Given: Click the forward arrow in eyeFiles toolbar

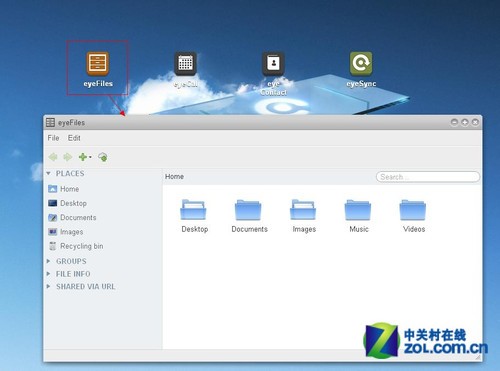Looking at the screenshot, I should [x=68, y=157].
